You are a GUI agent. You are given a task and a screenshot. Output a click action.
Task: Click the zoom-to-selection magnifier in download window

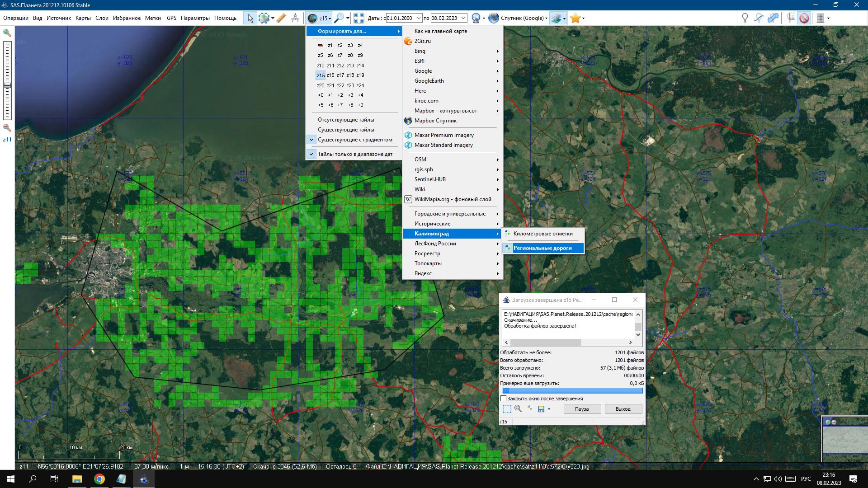coord(518,409)
